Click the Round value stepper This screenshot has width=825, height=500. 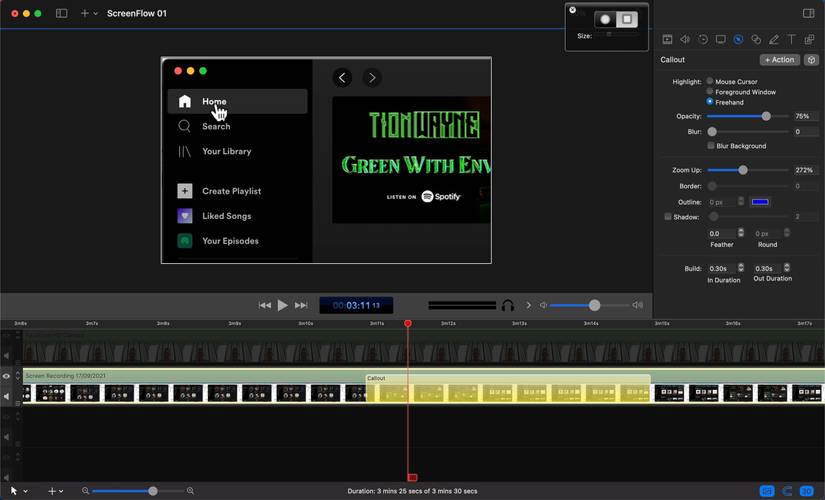787,233
